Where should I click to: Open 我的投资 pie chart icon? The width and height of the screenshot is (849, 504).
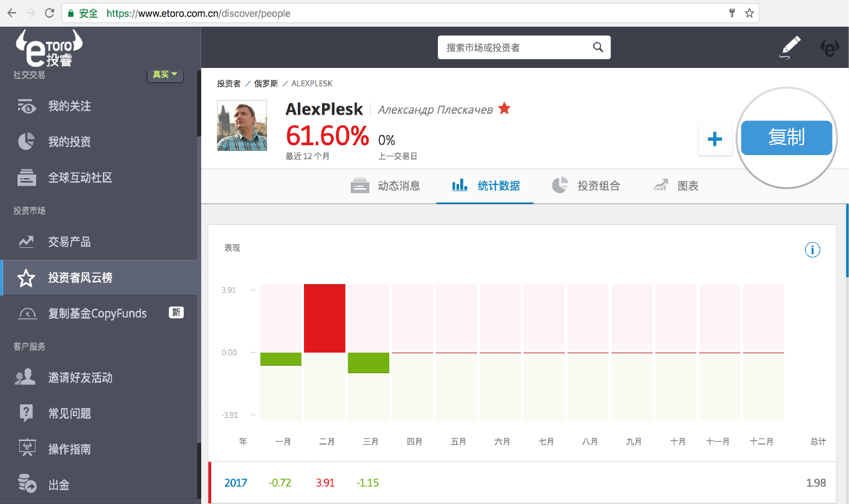26,142
